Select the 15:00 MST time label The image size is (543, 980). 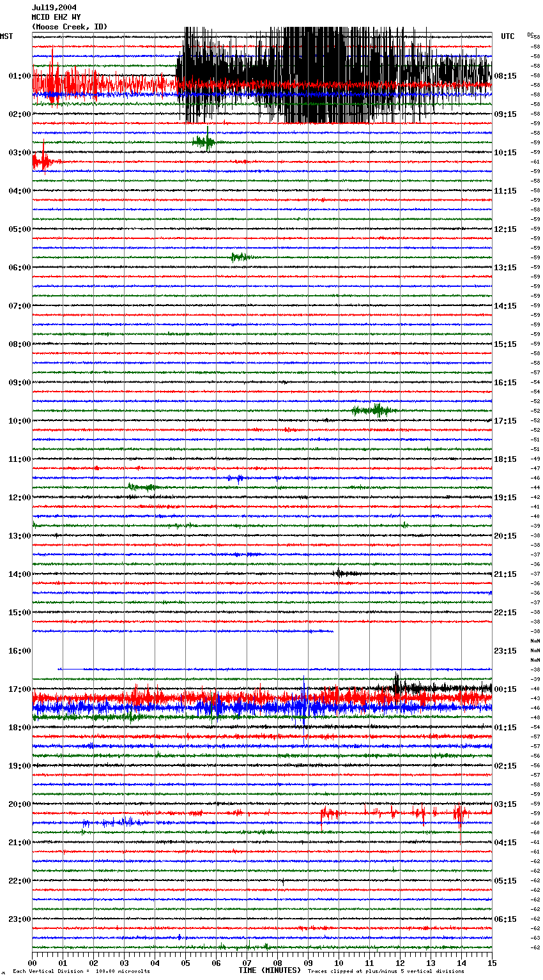[x=20, y=612]
